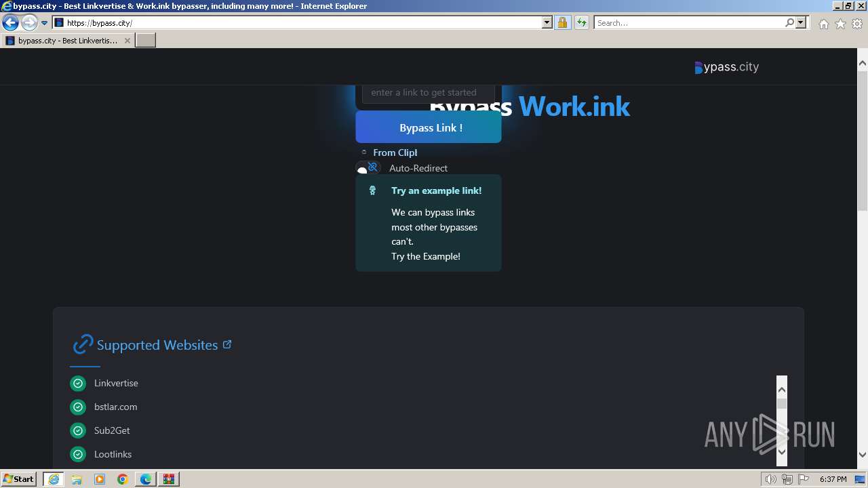The width and height of the screenshot is (868, 488).
Task: Click the lightbulb icon in example card
Action: (372, 190)
